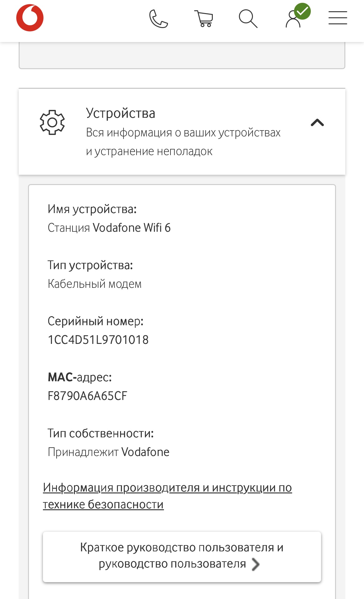Collapse the Устройства section with the chevron
The width and height of the screenshot is (364, 599).
(317, 123)
